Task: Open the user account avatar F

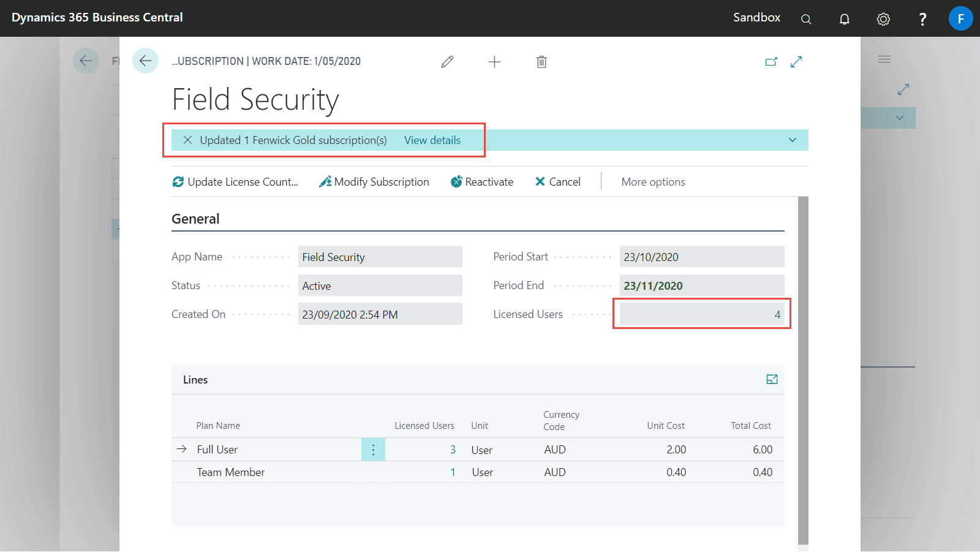Action: pos(960,18)
